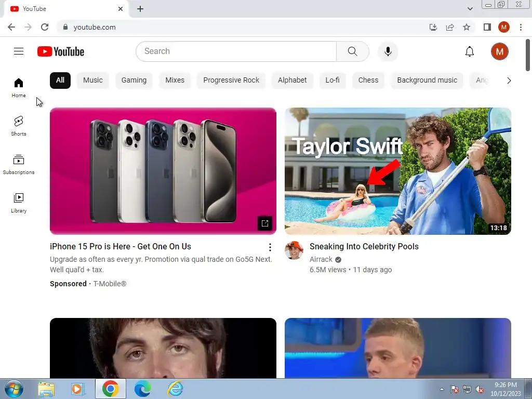Select the Mixes filter chip
The width and height of the screenshot is (532, 399).
pyautogui.click(x=175, y=81)
